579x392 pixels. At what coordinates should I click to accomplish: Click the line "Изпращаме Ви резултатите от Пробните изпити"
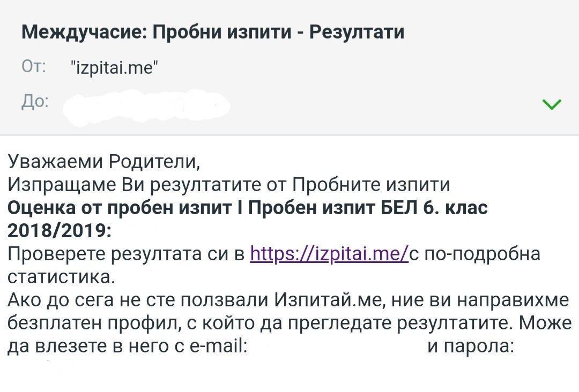click(x=229, y=185)
